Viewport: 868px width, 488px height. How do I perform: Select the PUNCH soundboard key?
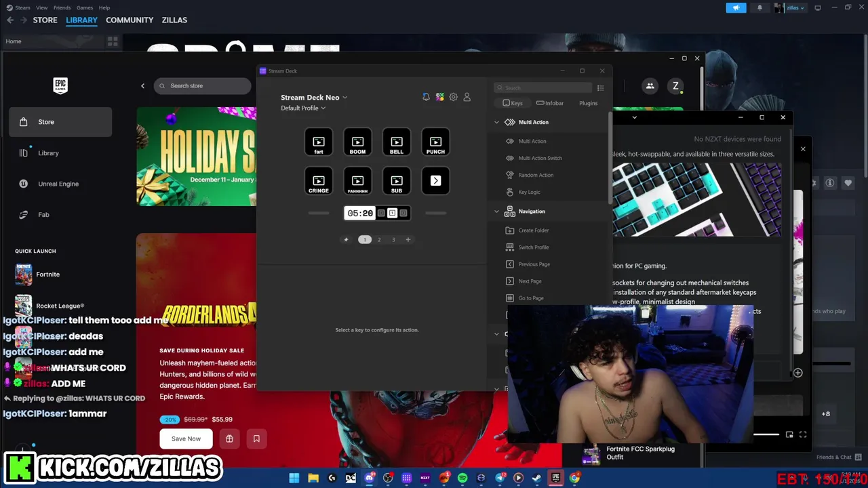435,142
